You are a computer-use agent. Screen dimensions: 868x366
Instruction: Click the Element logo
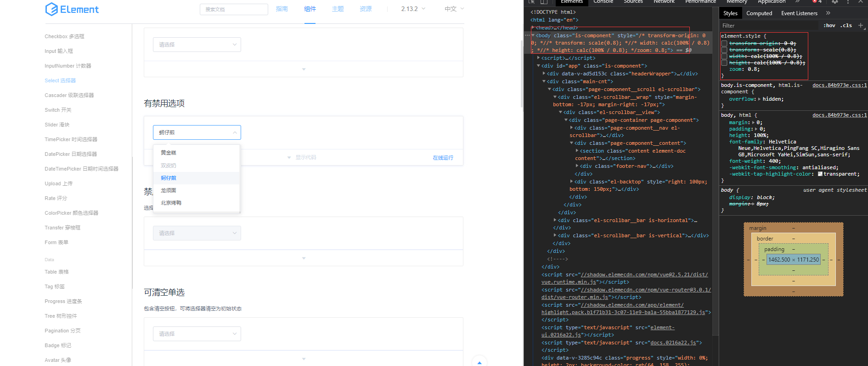click(72, 9)
